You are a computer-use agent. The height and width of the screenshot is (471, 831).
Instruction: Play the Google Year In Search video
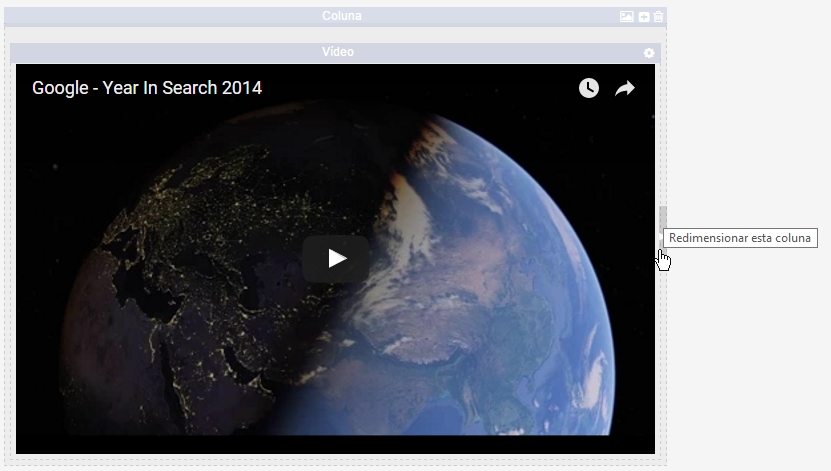[x=336, y=259]
